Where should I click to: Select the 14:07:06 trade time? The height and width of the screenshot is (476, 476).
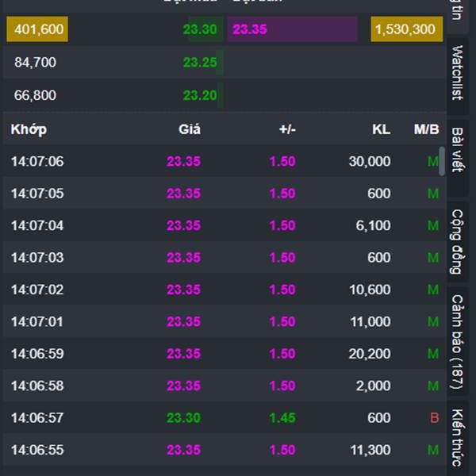click(x=37, y=161)
